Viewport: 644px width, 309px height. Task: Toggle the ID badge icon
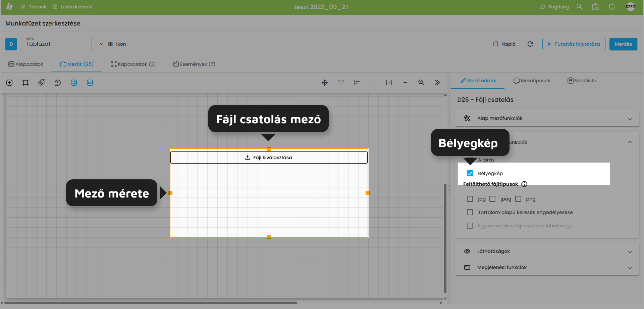coord(90,83)
